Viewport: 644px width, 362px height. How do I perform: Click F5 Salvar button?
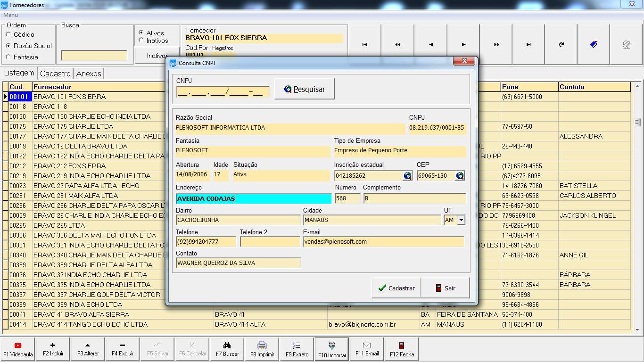[x=157, y=349]
